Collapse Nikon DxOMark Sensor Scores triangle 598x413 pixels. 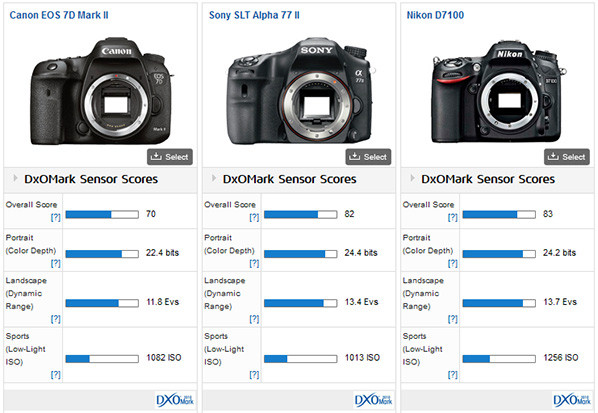(x=412, y=178)
